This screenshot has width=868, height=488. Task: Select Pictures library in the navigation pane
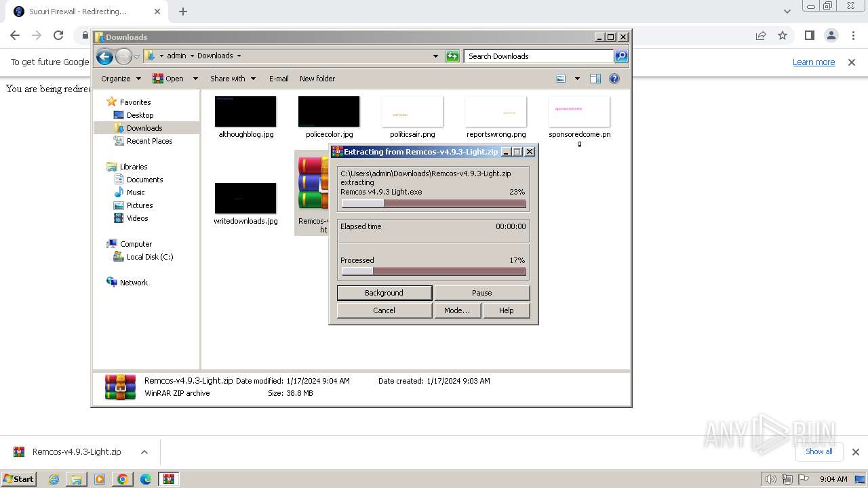pyautogui.click(x=140, y=205)
